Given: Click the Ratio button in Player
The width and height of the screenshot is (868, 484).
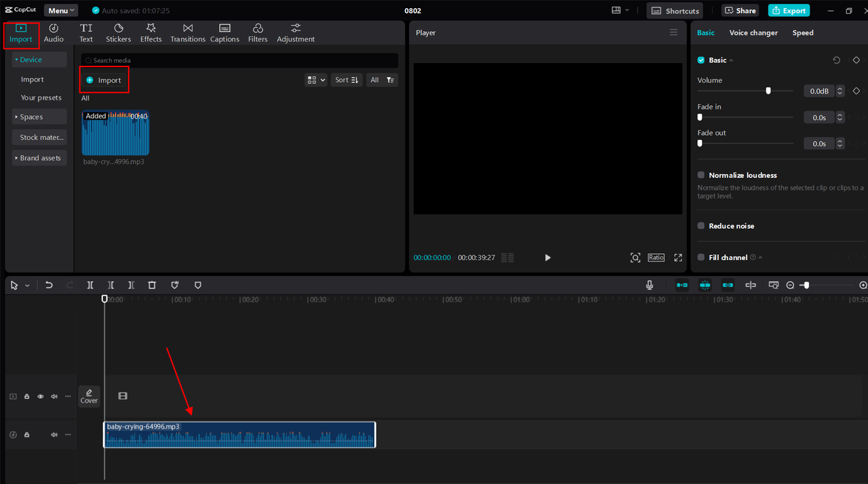Looking at the screenshot, I should coord(656,258).
